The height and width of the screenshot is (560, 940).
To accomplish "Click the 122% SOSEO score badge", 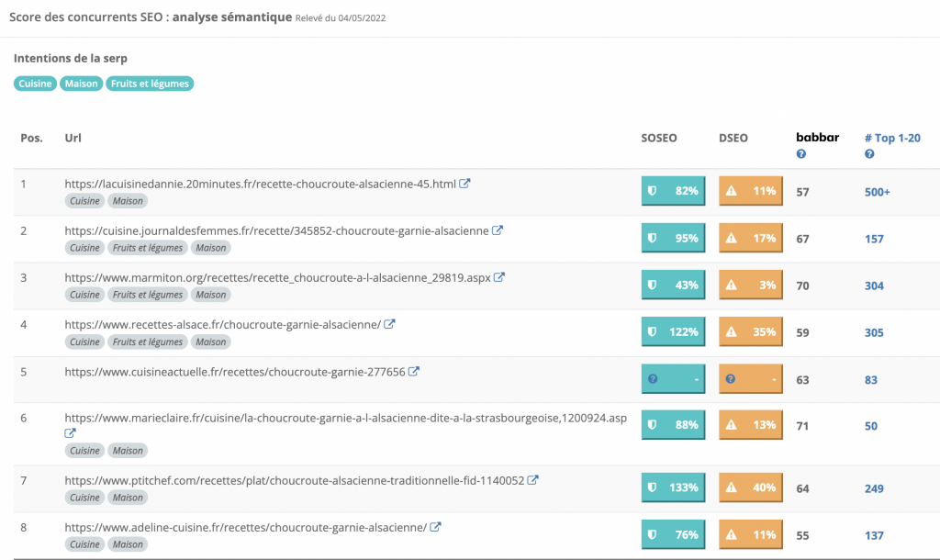I will [x=673, y=331].
